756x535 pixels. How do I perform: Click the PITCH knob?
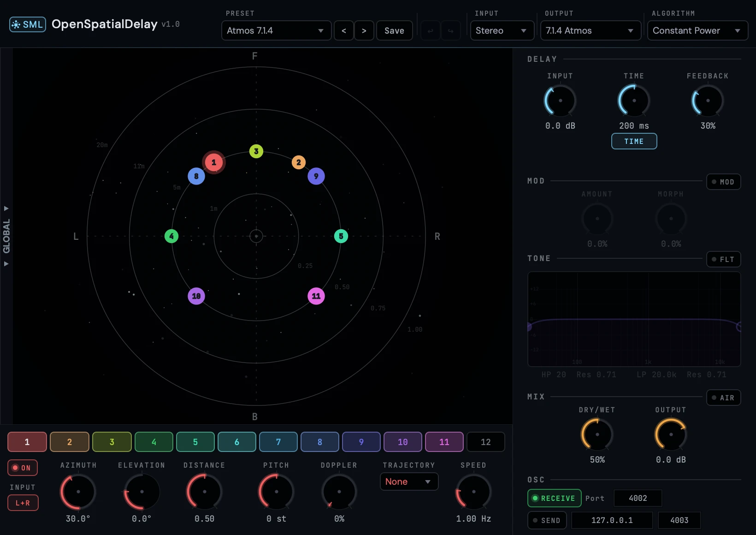(277, 492)
